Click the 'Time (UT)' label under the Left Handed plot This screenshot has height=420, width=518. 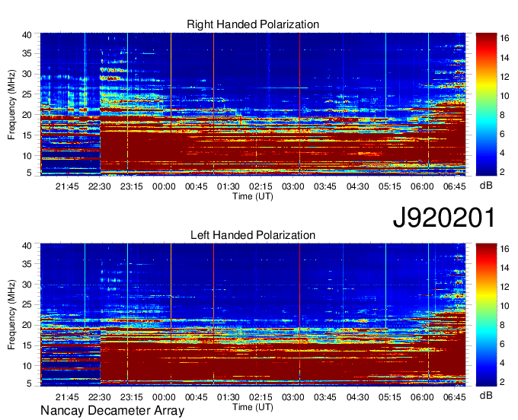(253, 407)
